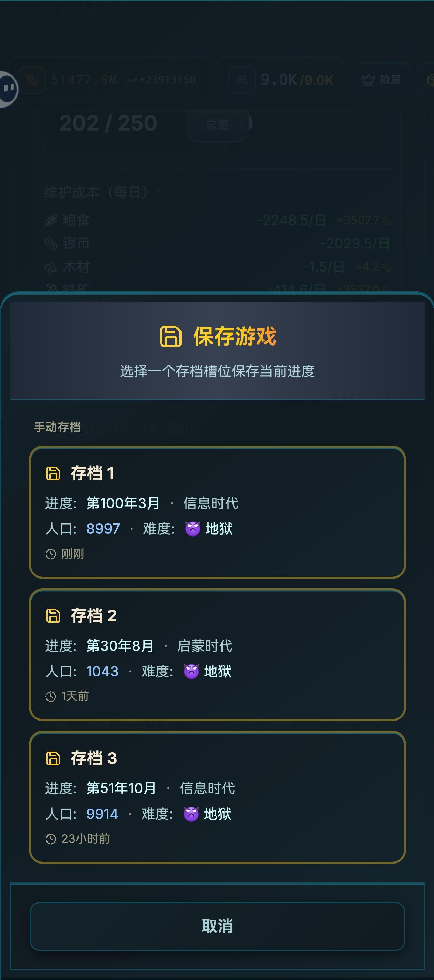Click the population people icon
Viewport: 434px width, 980px height.
[241, 80]
